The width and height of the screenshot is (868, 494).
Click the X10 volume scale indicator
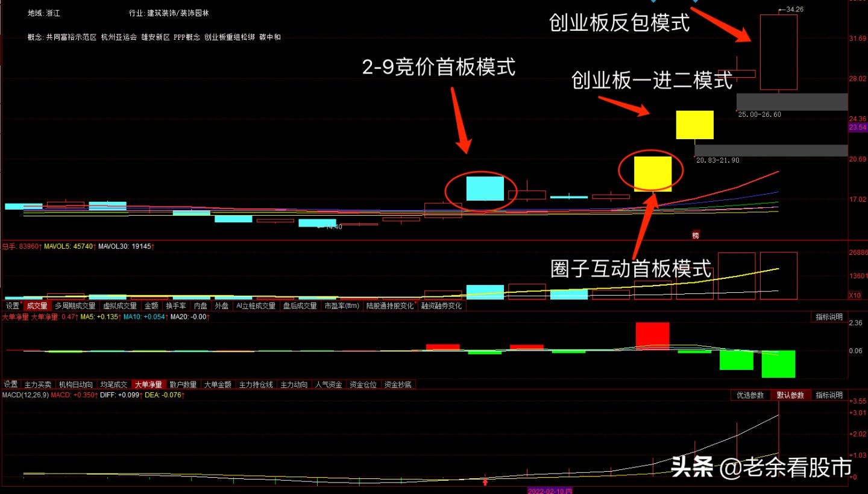click(x=855, y=295)
